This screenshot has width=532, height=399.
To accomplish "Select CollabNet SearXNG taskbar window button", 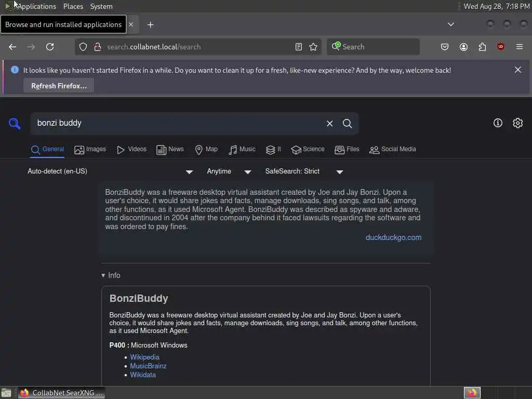I will click(x=62, y=393).
